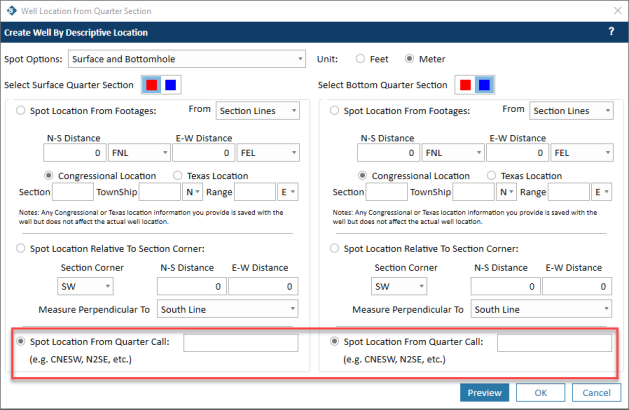Focus bottom corner N-S Distance field

[x=505, y=286]
